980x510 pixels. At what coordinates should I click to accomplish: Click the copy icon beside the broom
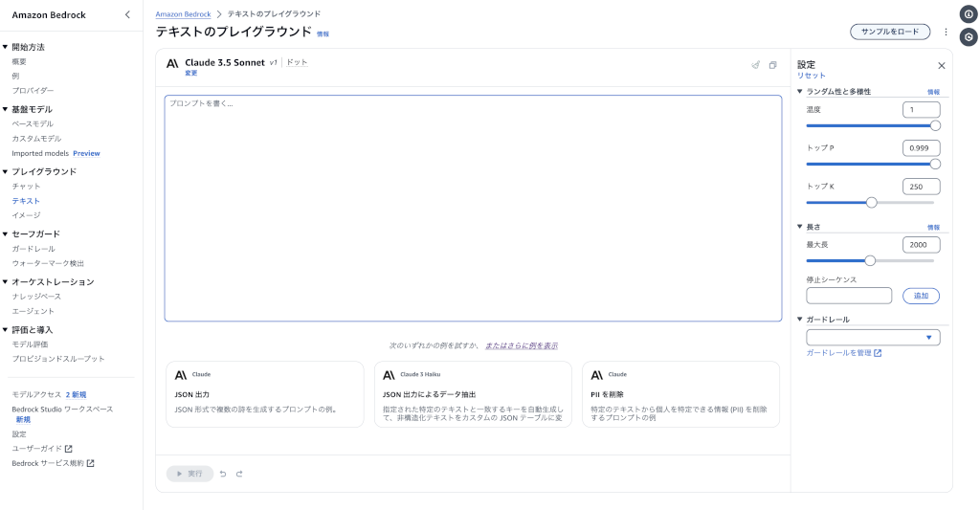(772, 65)
